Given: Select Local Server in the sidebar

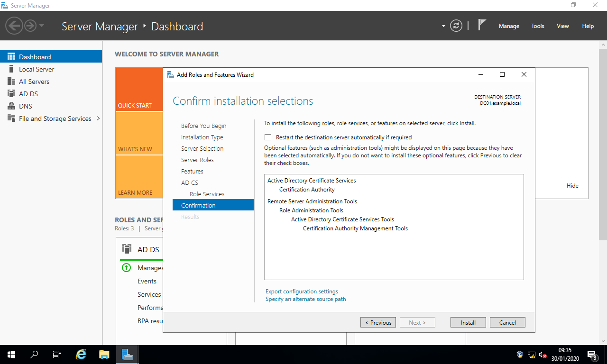Looking at the screenshot, I should [x=37, y=69].
